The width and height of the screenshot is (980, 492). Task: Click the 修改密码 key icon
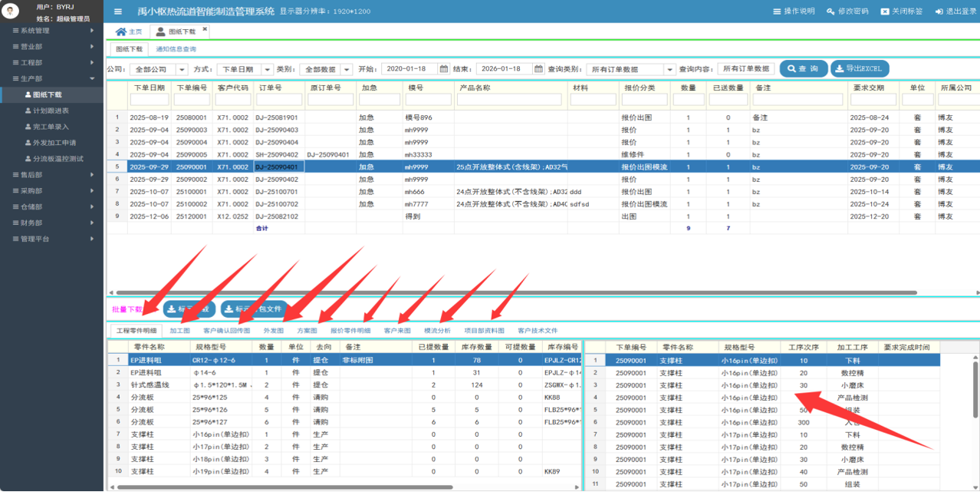[x=830, y=12]
